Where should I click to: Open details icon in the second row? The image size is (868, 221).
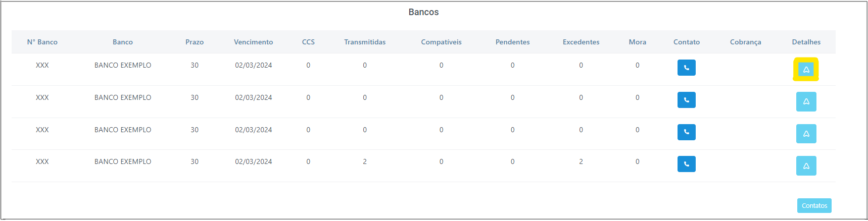pyautogui.click(x=806, y=101)
